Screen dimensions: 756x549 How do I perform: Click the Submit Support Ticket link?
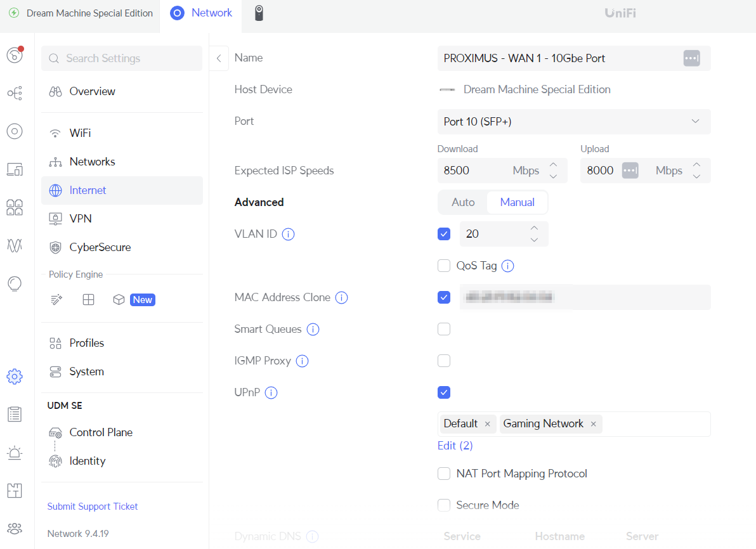point(93,507)
